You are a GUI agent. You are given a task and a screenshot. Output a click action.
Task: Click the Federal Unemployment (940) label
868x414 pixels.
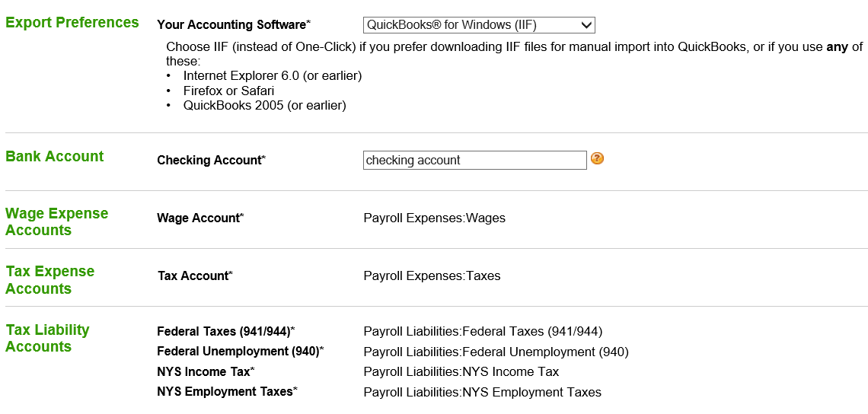click(x=241, y=352)
